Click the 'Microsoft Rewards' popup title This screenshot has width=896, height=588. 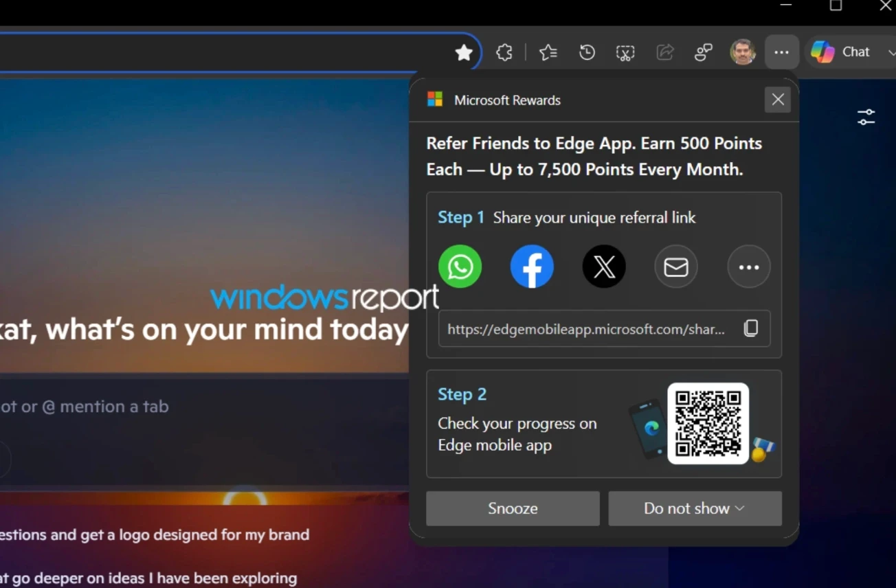[x=507, y=100]
